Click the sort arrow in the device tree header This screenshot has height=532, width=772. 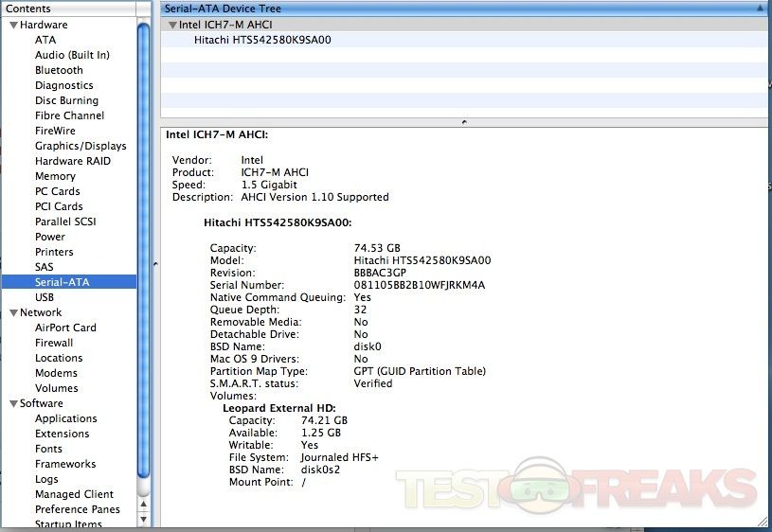pos(761,9)
